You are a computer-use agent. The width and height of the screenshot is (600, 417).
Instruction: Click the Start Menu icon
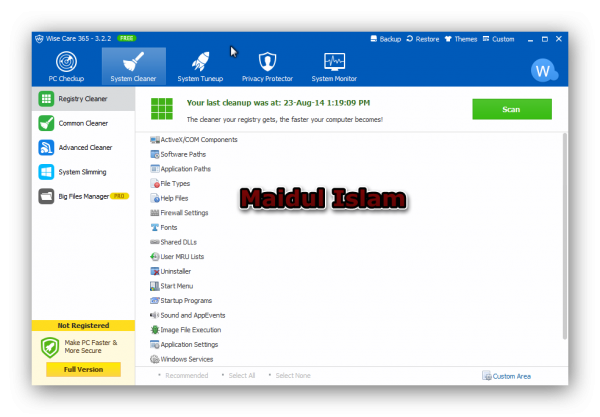(x=155, y=286)
